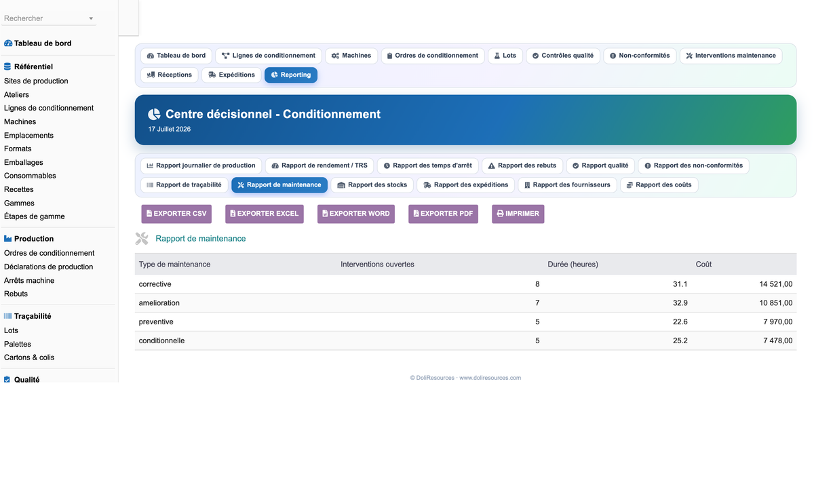Click the Traçabilité barcode icon
The width and height of the screenshot is (814, 504).
point(7,316)
